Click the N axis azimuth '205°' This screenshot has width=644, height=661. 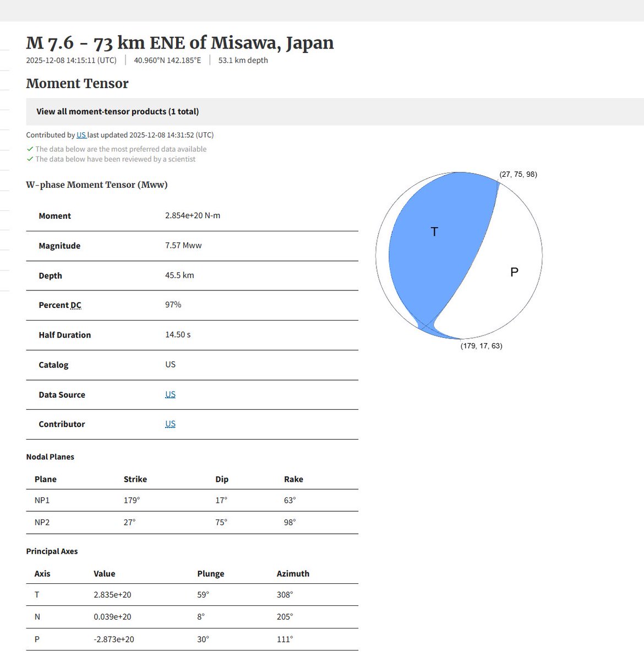click(x=285, y=617)
